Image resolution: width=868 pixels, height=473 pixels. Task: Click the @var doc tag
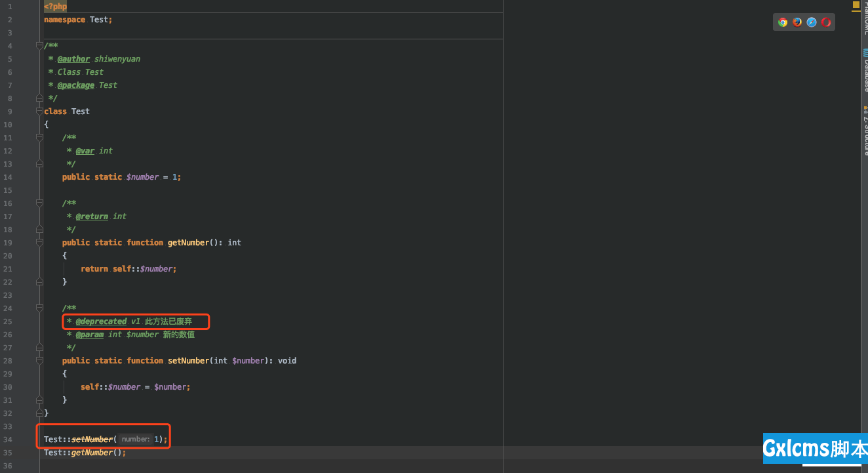coord(85,151)
